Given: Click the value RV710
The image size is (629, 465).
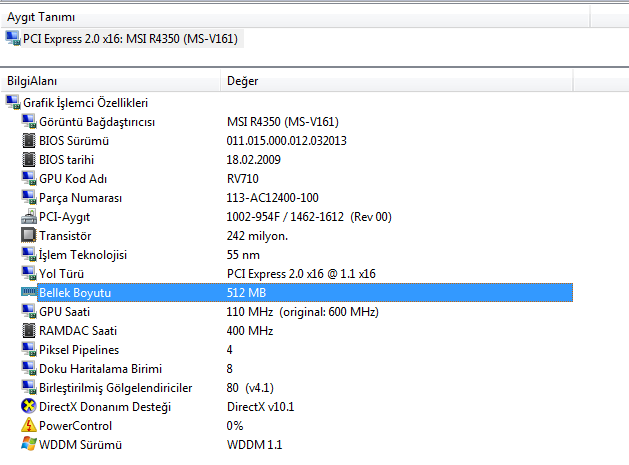Looking at the screenshot, I should (243, 179).
